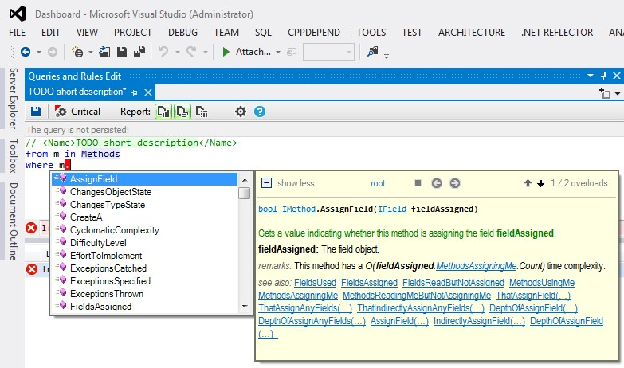
Task: Click the Find in Files toolbar icon
Action: tap(372, 52)
